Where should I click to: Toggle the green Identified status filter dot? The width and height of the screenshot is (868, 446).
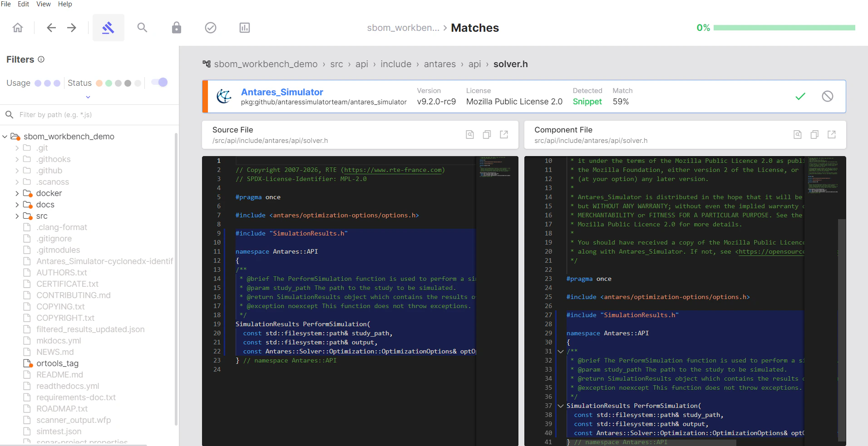108,83
